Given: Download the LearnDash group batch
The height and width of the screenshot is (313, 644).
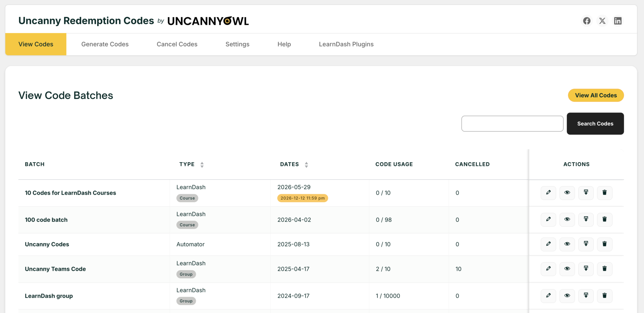Looking at the screenshot, I should (x=586, y=296).
